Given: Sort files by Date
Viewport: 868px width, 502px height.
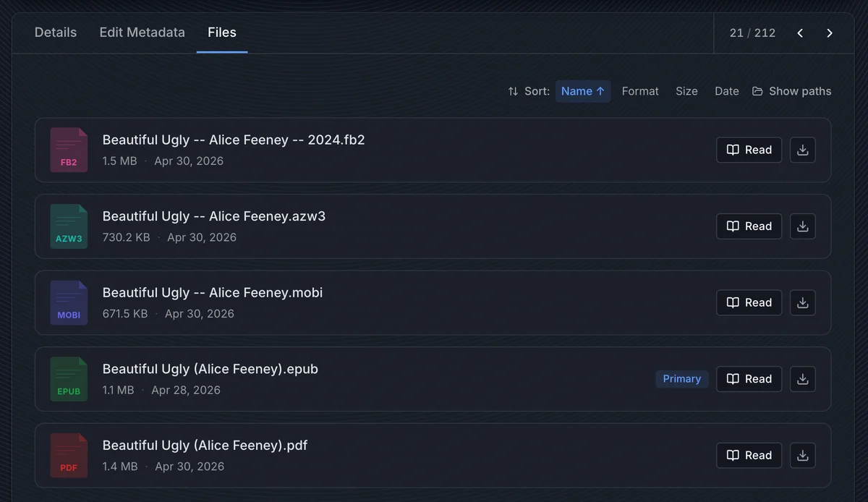Looking at the screenshot, I should [x=727, y=91].
